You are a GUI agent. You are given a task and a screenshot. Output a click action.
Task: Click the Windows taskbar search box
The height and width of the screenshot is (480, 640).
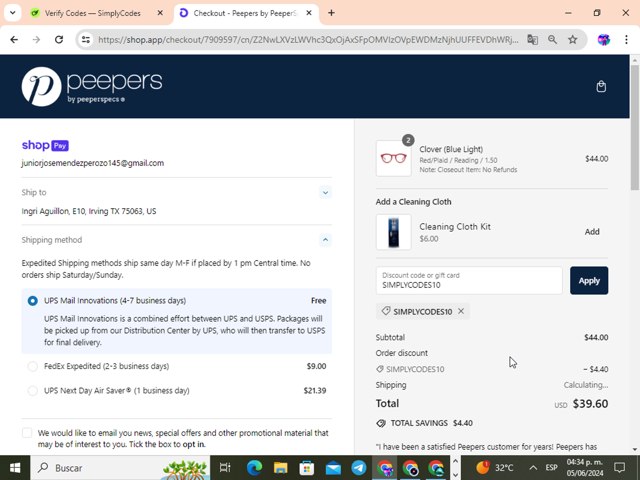click(x=120, y=468)
